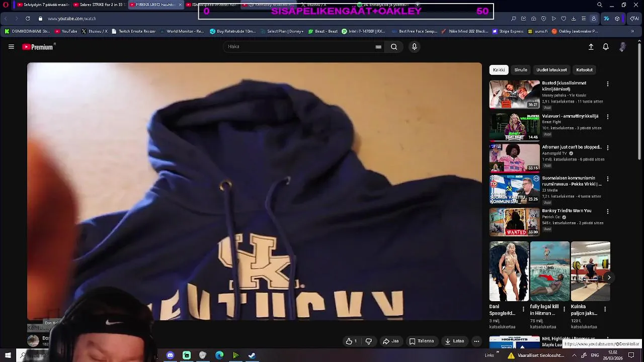Share the video with the Jaa button
Screen dimensions: 644x362
(391, 341)
